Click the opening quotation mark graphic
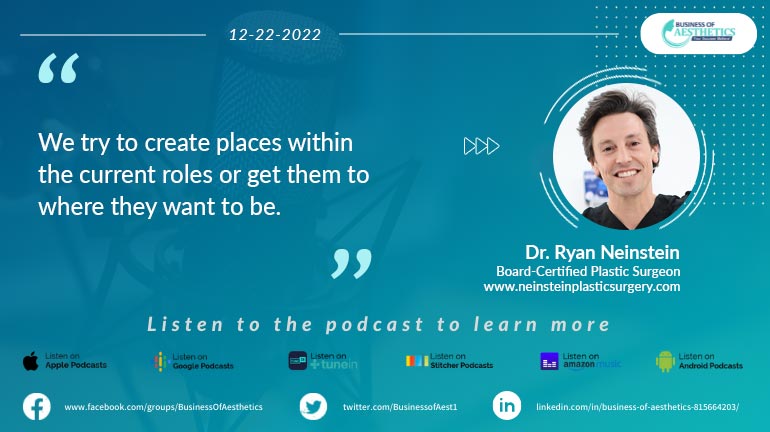The width and height of the screenshot is (770, 432). coord(58,68)
